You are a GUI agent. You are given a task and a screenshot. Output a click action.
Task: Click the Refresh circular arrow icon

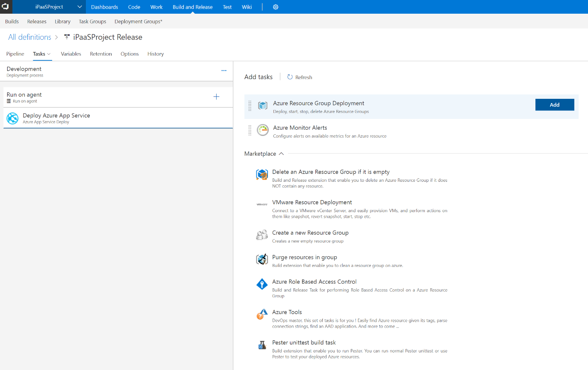coord(290,77)
